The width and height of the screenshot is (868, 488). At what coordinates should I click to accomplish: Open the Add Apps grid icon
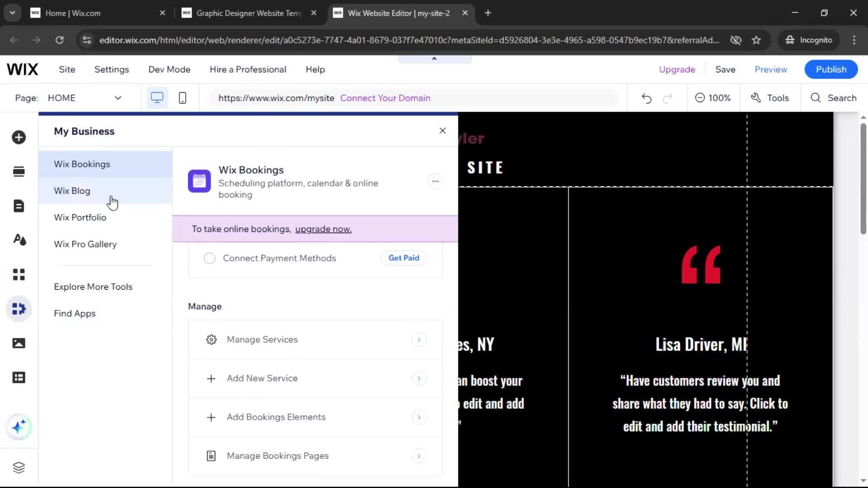[x=19, y=274]
